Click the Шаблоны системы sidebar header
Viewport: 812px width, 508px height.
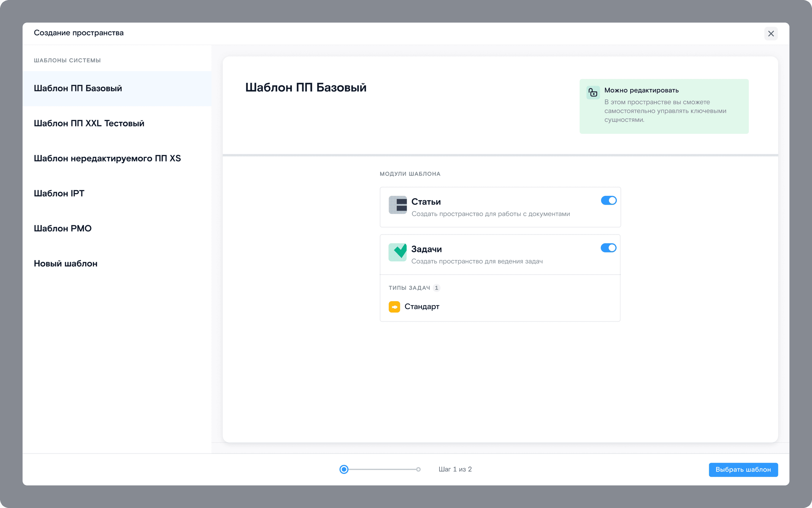(x=67, y=61)
